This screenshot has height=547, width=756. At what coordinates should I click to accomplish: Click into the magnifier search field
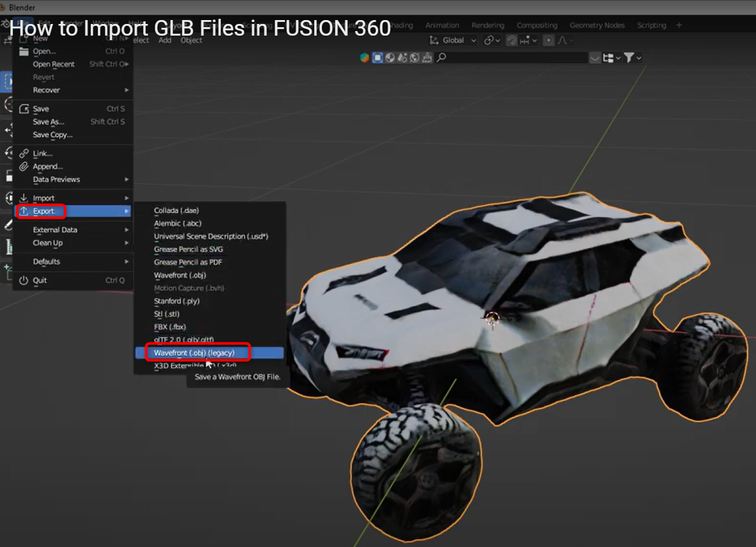click(510, 58)
